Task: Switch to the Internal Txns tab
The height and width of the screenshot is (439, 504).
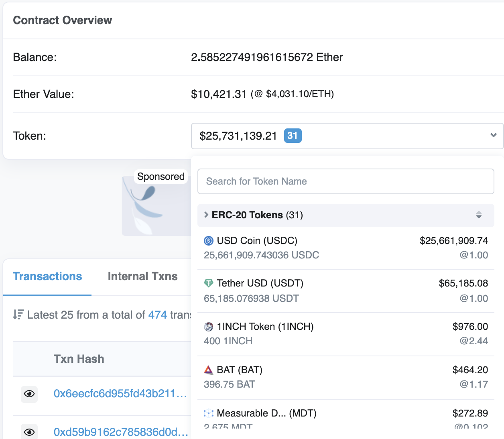Action: click(142, 276)
